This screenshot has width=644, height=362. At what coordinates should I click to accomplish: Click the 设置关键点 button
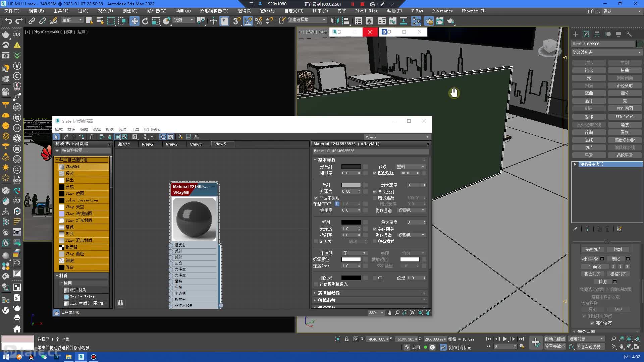(x=555, y=346)
